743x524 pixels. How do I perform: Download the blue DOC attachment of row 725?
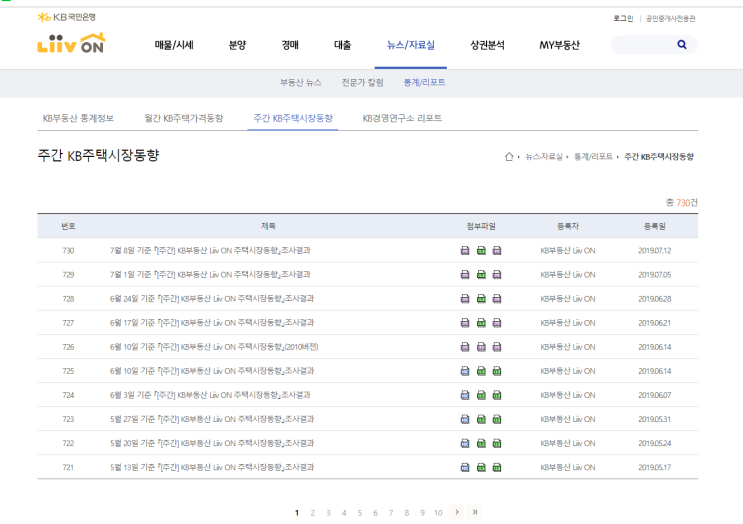coord(465,371)
